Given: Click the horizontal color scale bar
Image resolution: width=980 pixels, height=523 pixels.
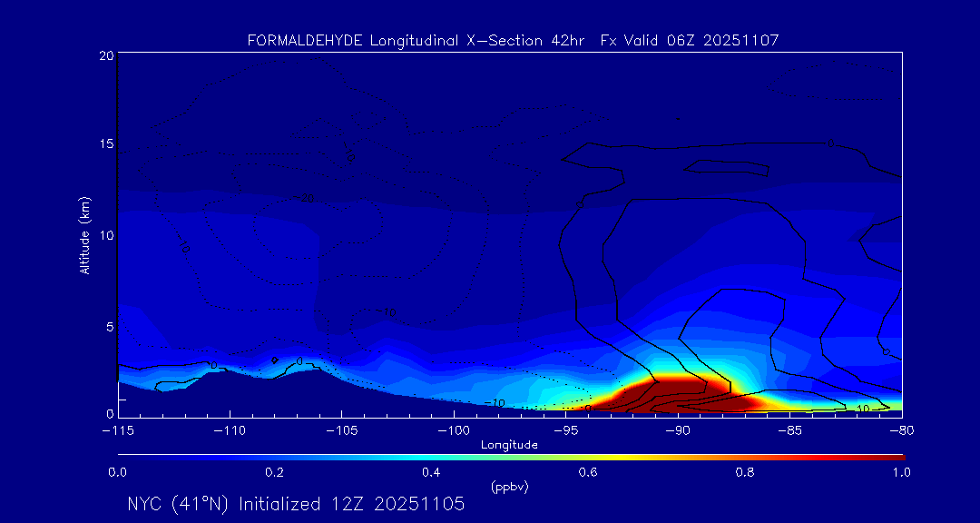Looking at the screenshot, I should (511, 457).
